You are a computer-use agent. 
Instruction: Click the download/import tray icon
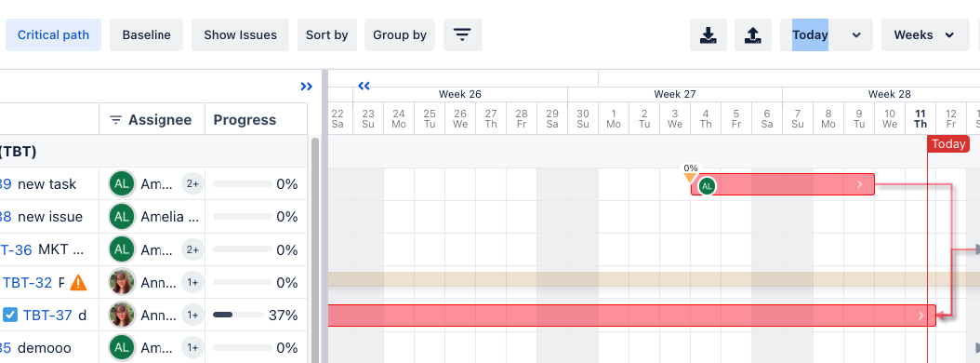[x=709, y=35]
